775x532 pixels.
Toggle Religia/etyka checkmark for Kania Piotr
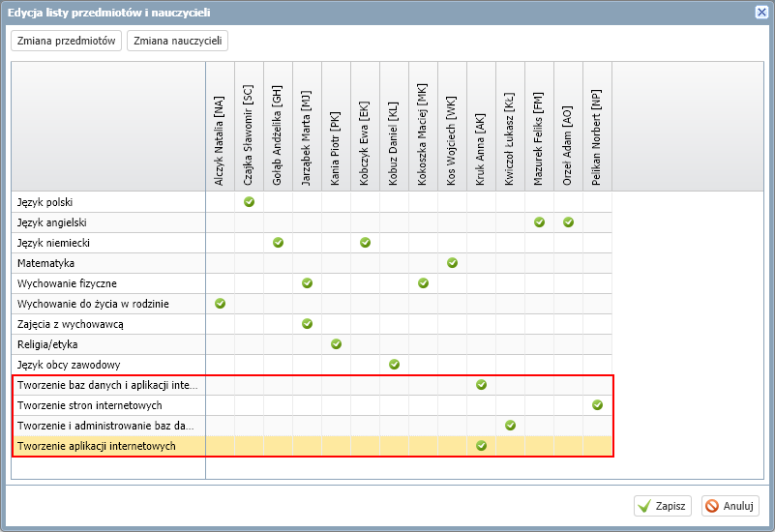pyautogui.click(x=336, y=343)
